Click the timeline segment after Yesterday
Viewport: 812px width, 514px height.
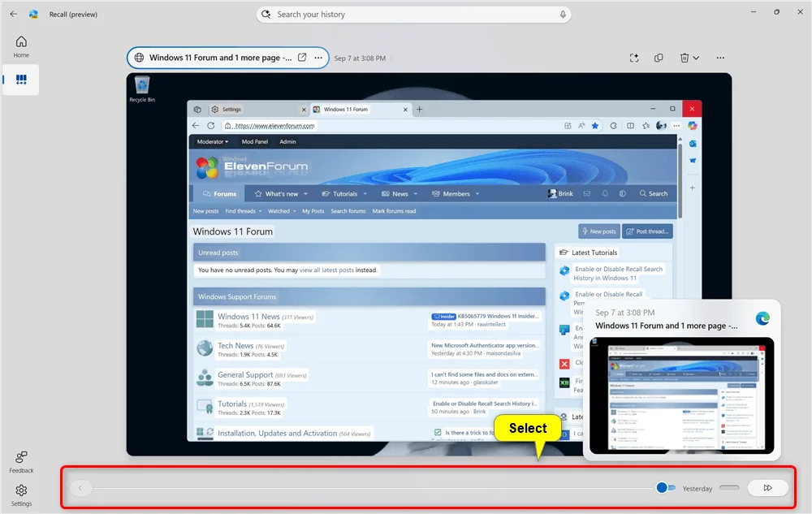click(x=729, y=487)
